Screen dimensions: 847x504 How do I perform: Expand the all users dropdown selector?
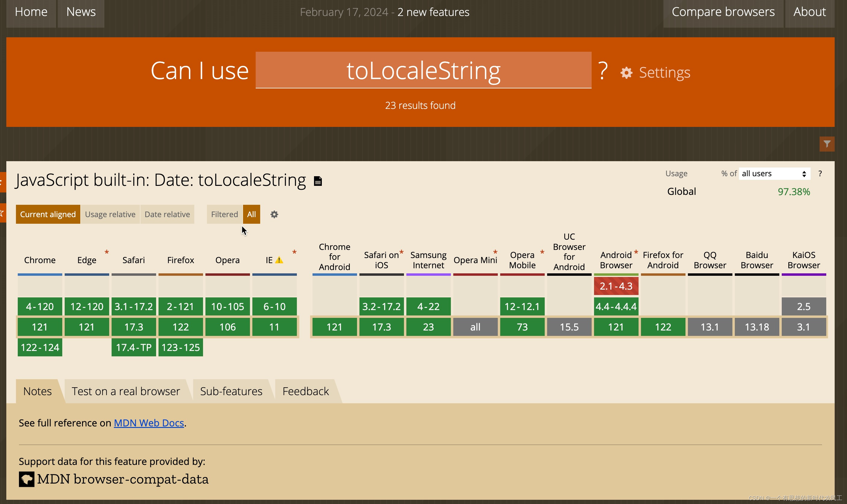point(773,174)
